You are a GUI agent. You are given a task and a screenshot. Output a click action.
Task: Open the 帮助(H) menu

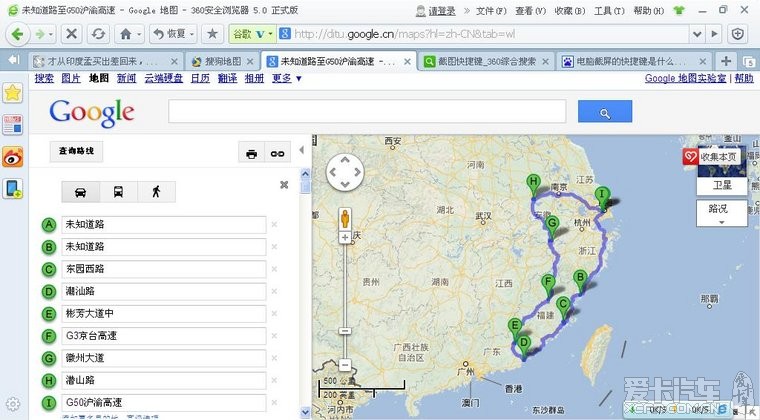click(x=649, y=10)
